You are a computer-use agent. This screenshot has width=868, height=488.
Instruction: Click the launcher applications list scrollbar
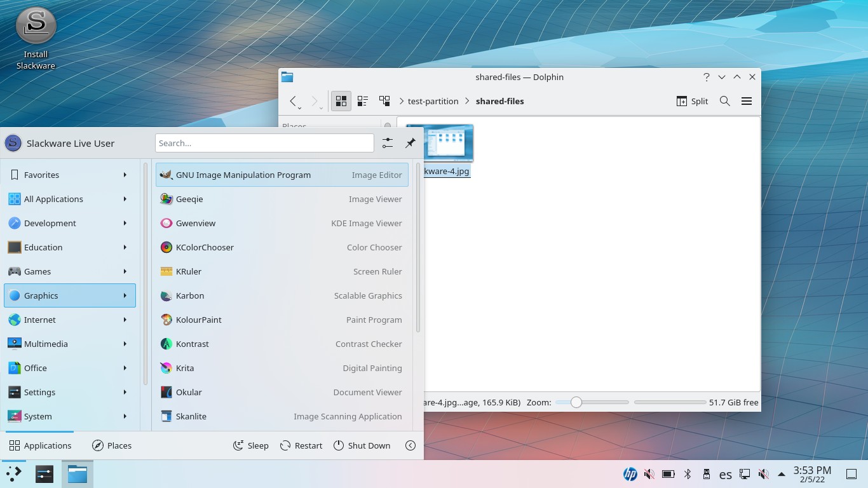[418, 248]
